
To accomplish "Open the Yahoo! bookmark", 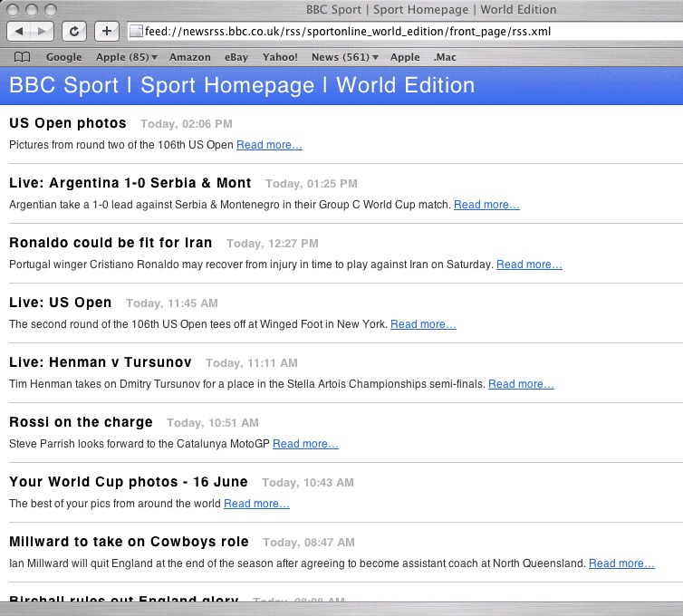I will point(280,57).
